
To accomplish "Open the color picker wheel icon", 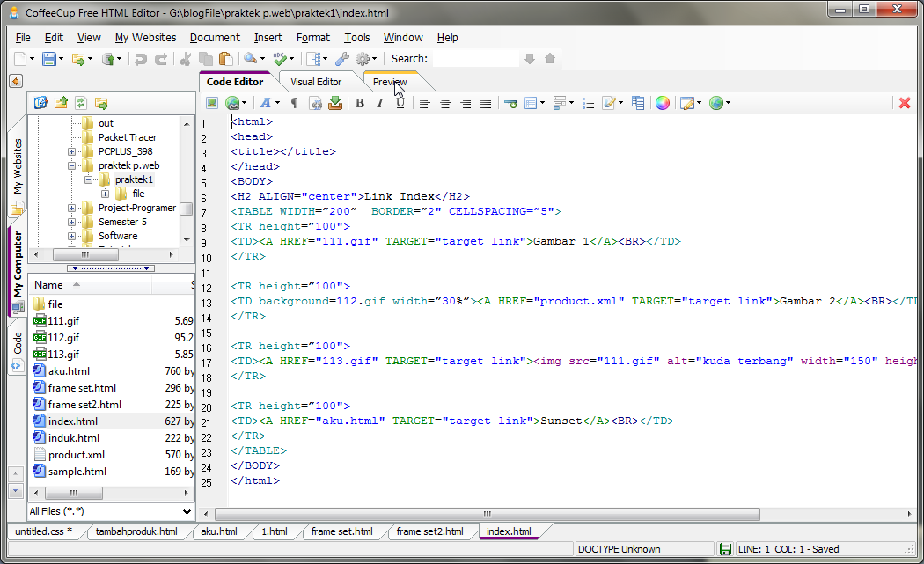I will point(662,103).
